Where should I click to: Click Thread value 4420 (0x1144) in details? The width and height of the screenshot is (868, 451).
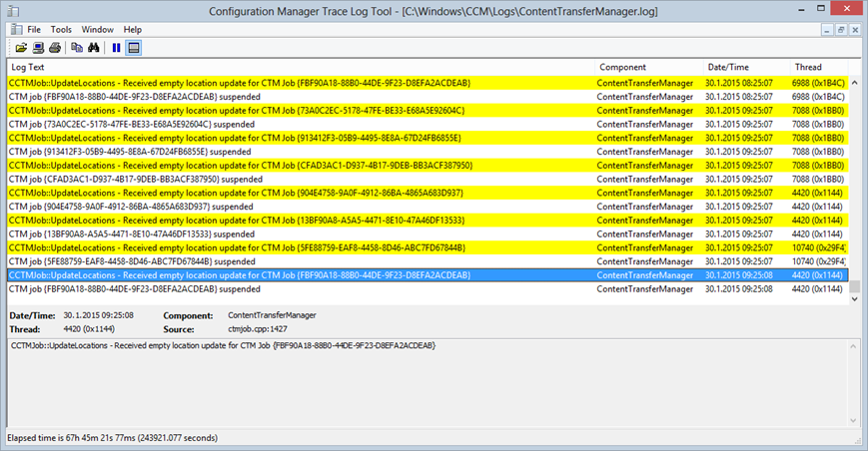coord(89,329)
